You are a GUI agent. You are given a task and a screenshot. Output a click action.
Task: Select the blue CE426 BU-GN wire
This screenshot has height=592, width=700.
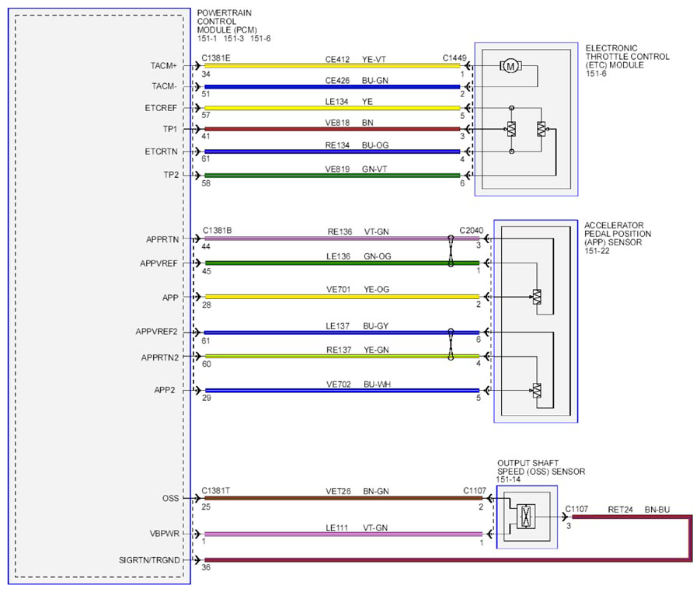[x=333, y=86]
